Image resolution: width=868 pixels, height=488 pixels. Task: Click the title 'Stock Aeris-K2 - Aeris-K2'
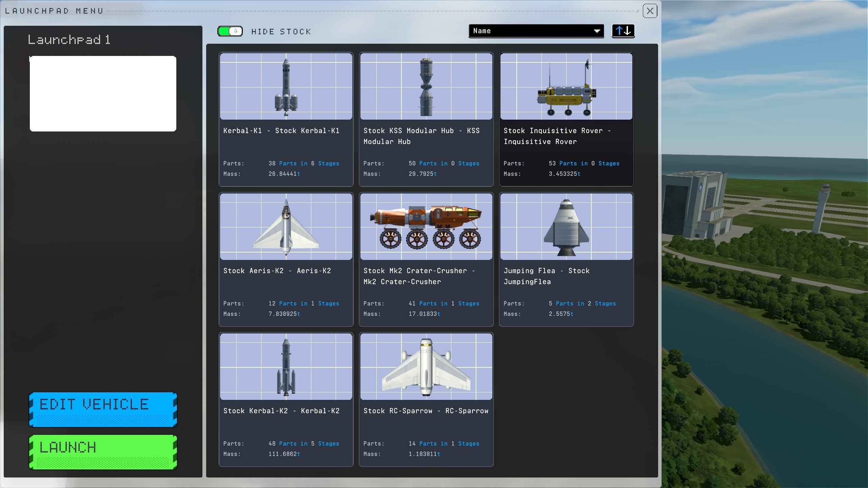277,271
